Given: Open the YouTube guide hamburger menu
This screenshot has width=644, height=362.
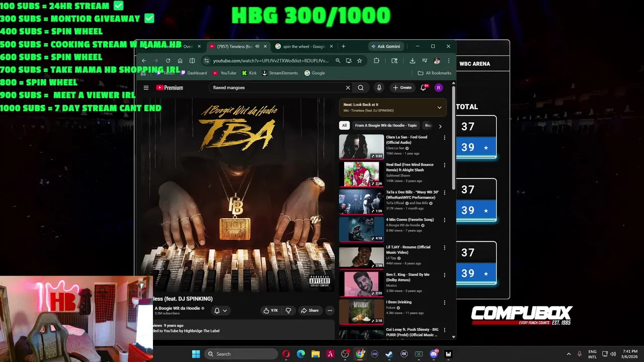Looking at the screenshot, I should (x=146, y=87).
